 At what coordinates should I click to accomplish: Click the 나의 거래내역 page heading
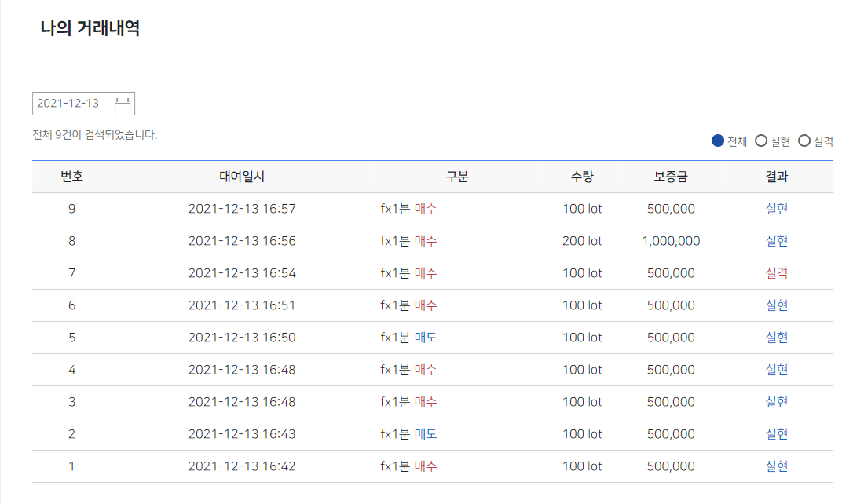coord(90,27)
